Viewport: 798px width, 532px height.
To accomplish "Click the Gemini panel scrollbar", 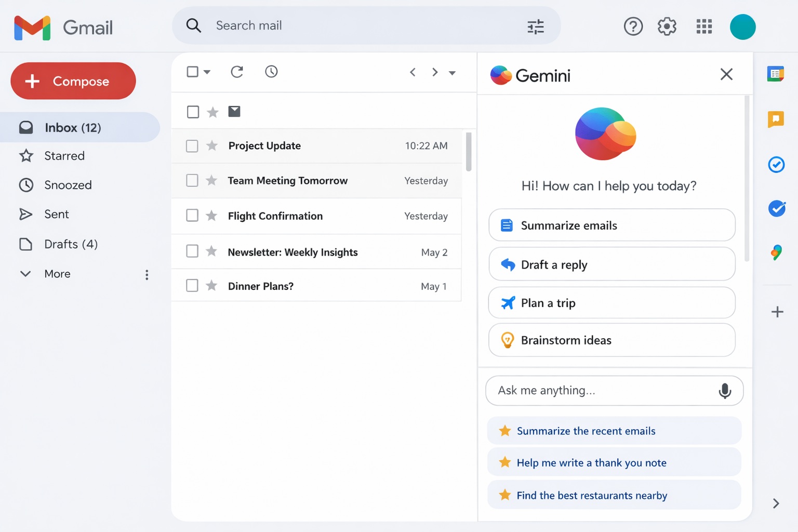I will (x=747, y=178).
